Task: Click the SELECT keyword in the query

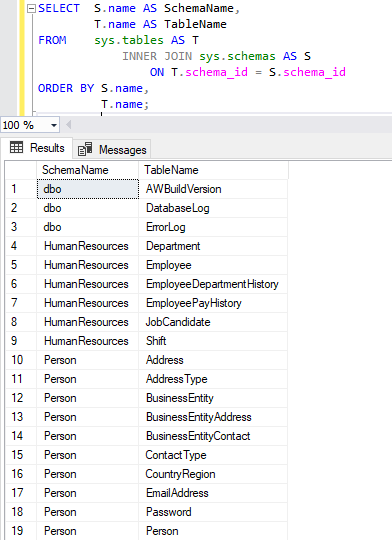Action: [x=59, y=8]
